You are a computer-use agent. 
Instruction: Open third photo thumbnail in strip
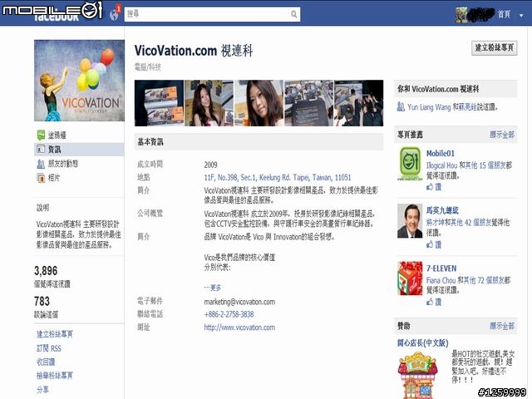point(259,103)
